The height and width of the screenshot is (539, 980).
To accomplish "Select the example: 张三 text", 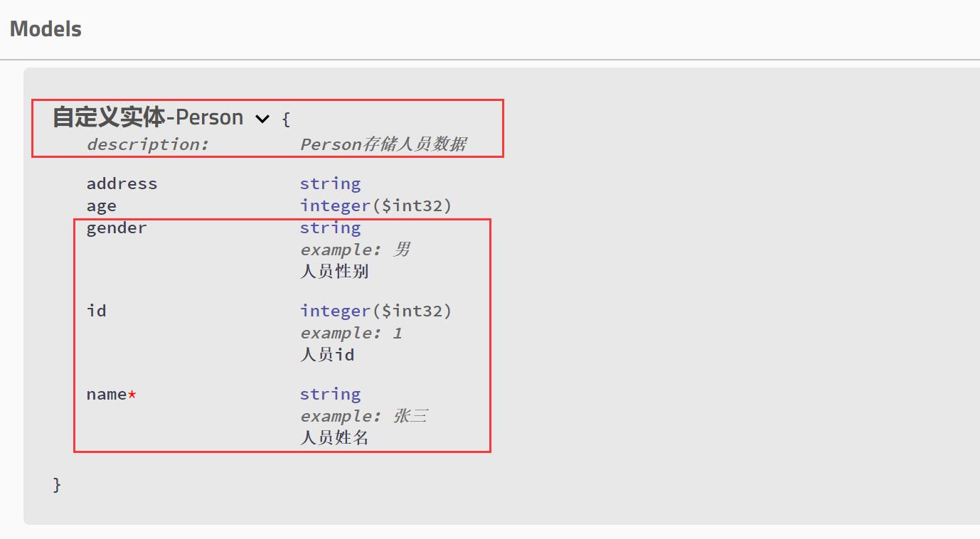I will 363,416.
